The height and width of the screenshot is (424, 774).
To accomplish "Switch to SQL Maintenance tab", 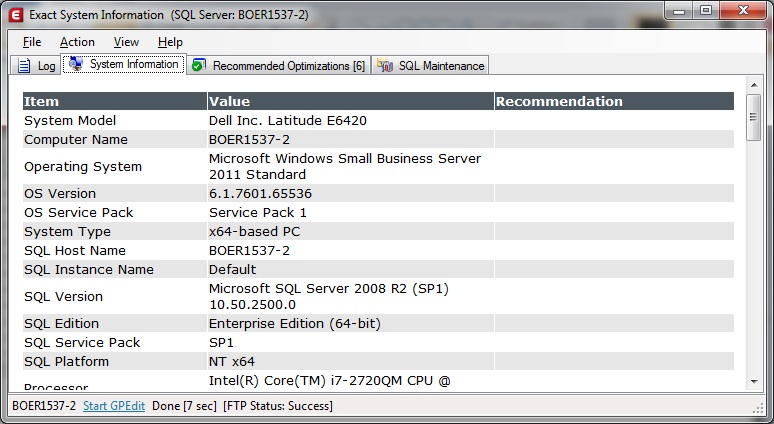I will (x=430, y=66).
